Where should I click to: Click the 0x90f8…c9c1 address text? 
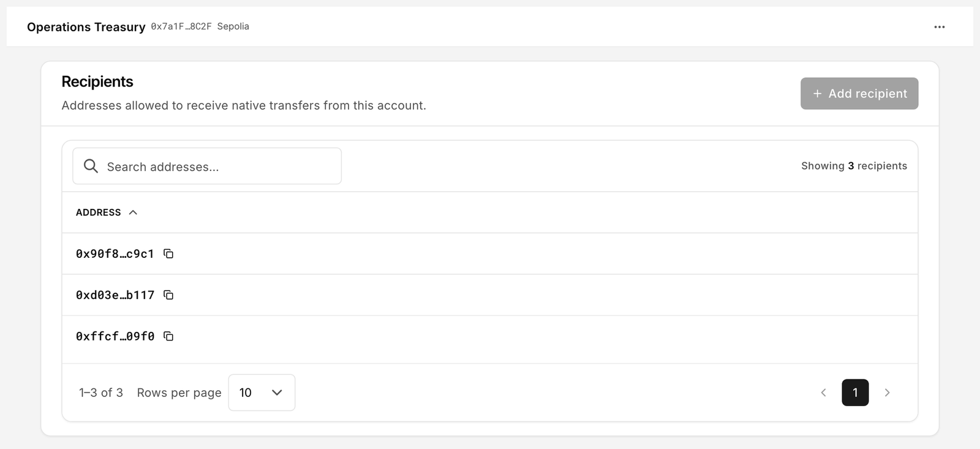[x=115, y=254]
